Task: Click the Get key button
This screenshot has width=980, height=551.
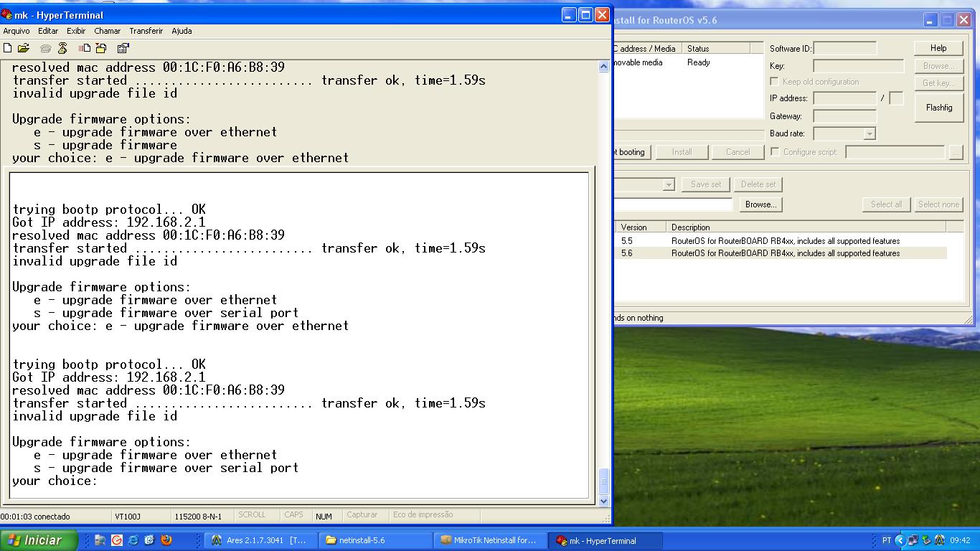Action: (x=938, y=83)
